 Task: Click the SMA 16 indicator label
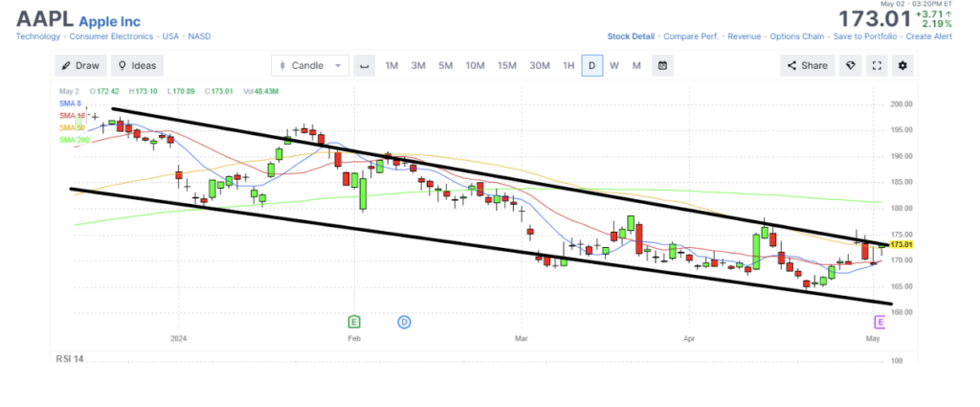coord(72,116)
